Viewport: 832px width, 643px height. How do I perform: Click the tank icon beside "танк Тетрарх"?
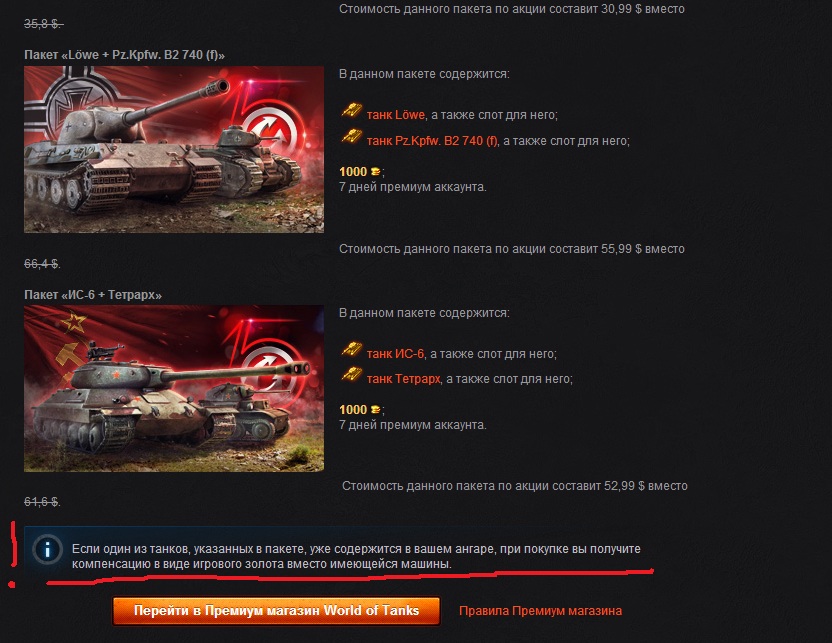tap(351, 375)
